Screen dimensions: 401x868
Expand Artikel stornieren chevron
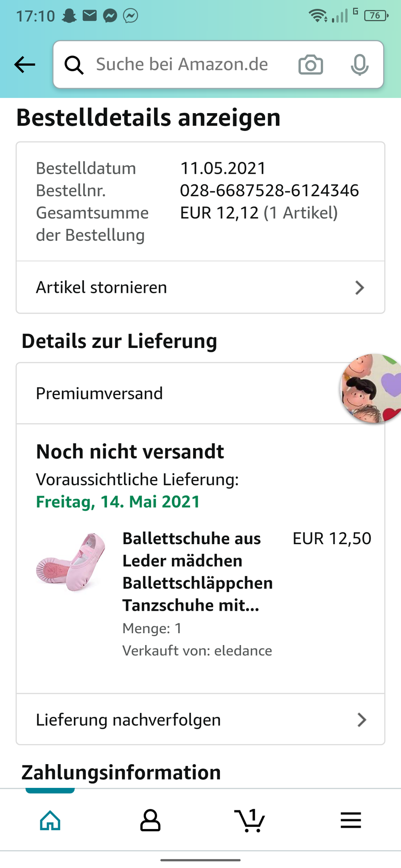[360, 288]
